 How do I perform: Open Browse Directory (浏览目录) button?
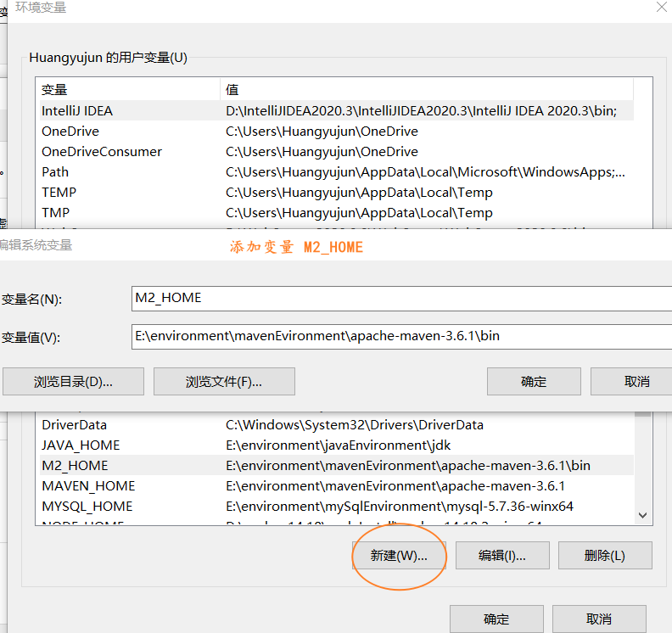(73, 382)
